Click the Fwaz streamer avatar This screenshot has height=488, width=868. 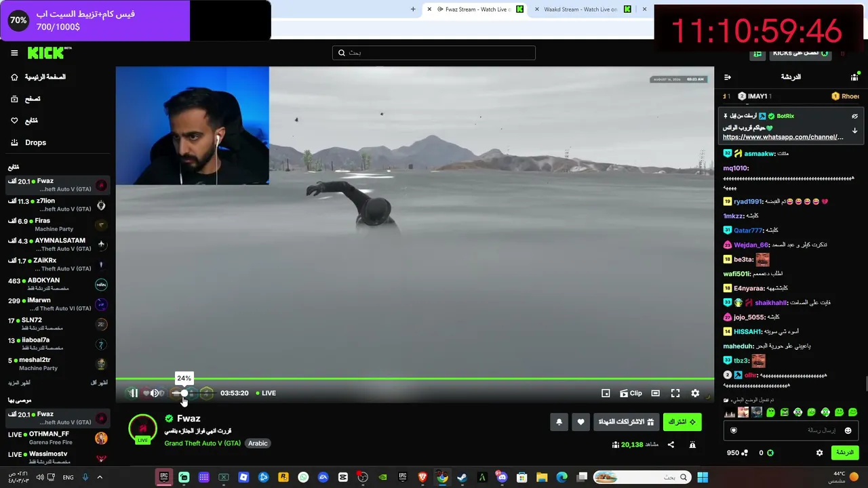click(x=142, y=429)
